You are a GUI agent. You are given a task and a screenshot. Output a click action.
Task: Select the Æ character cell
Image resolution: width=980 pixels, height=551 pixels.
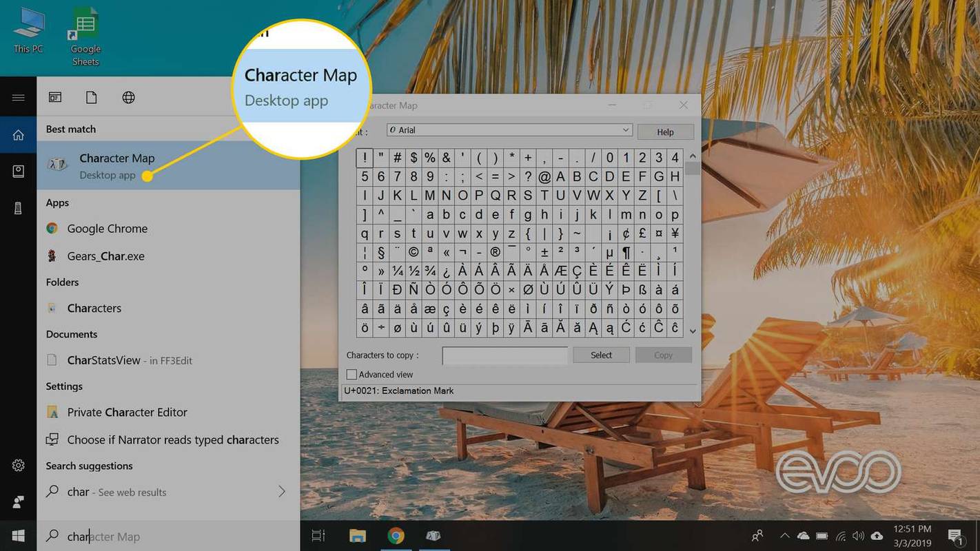point(561,270)
